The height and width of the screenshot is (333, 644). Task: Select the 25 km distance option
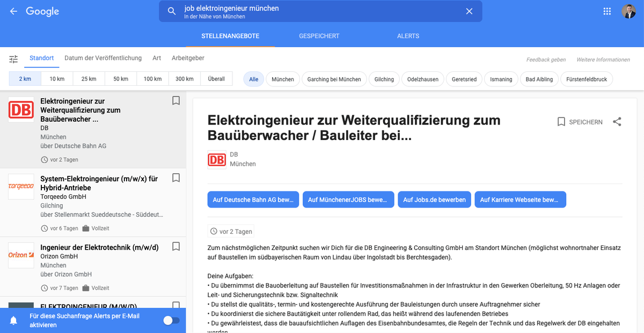tap(89, 79)
